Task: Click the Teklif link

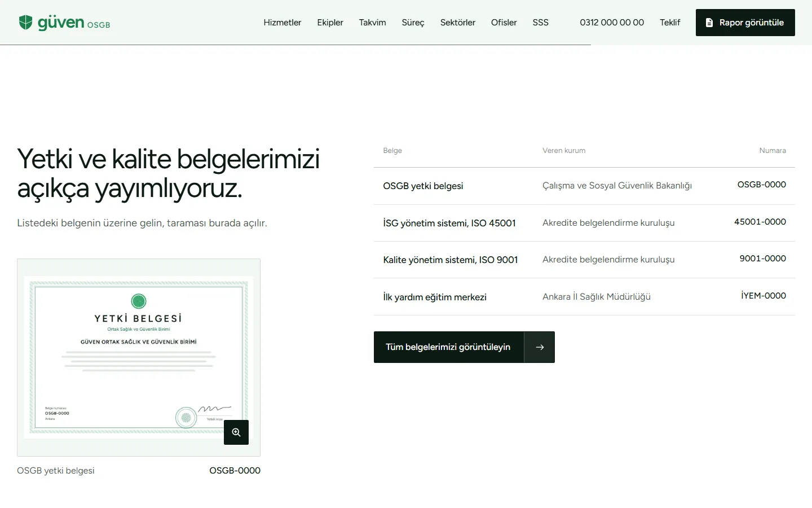Action: [x=670, y=23]
